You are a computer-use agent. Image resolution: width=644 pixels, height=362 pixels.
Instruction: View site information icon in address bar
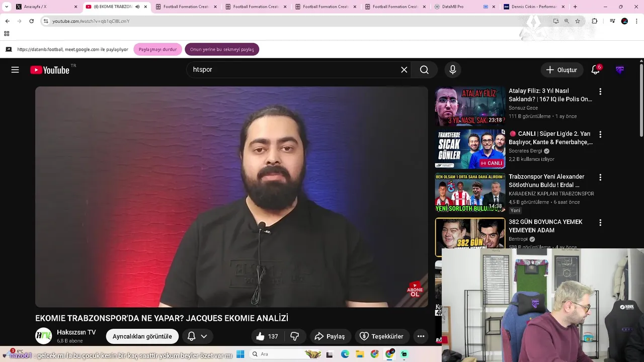(x=46, y=21)
